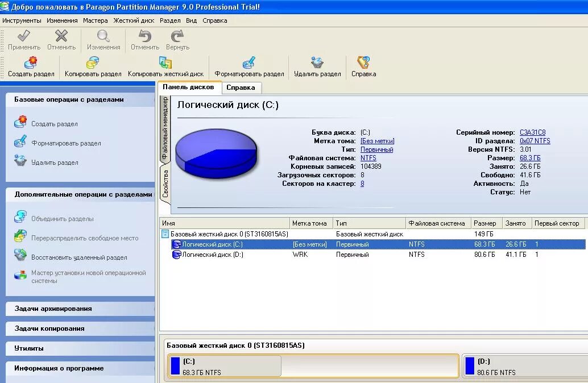Click the NTFS file system link
This screenshot has width=588, height=383.
368,158
